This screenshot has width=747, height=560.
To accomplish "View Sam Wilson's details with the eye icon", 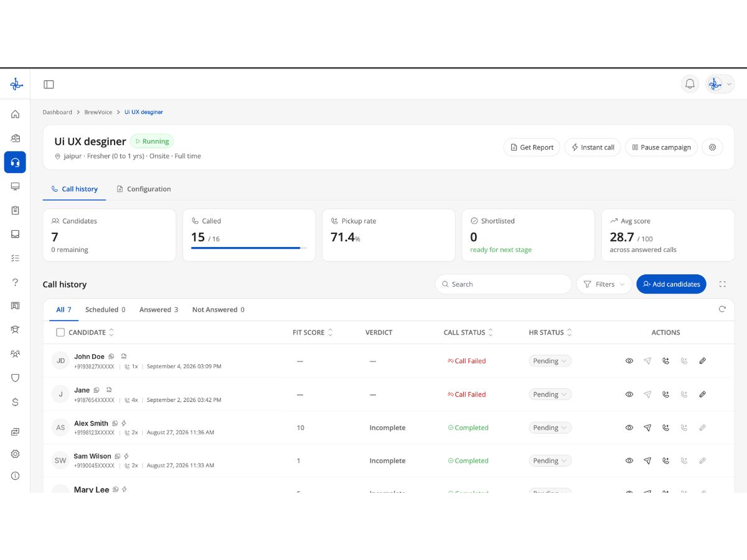I will tap(629, 460).
